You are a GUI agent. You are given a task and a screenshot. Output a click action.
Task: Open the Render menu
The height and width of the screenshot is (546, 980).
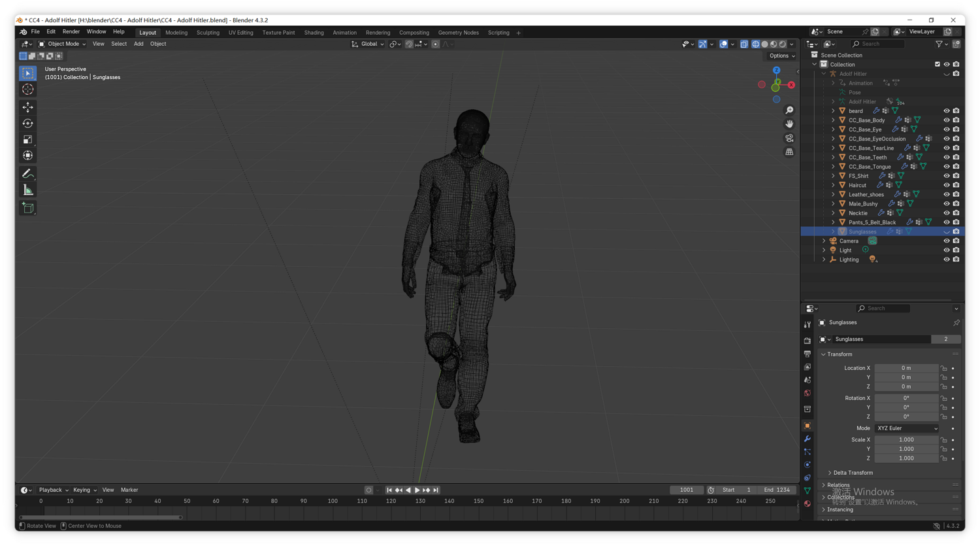pos(71,32)
